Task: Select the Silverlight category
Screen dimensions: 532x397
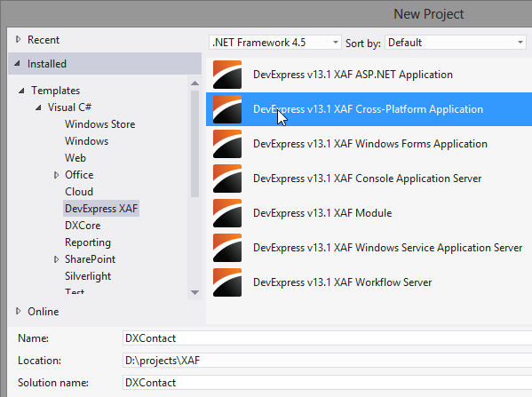Action: click(88, 276)
